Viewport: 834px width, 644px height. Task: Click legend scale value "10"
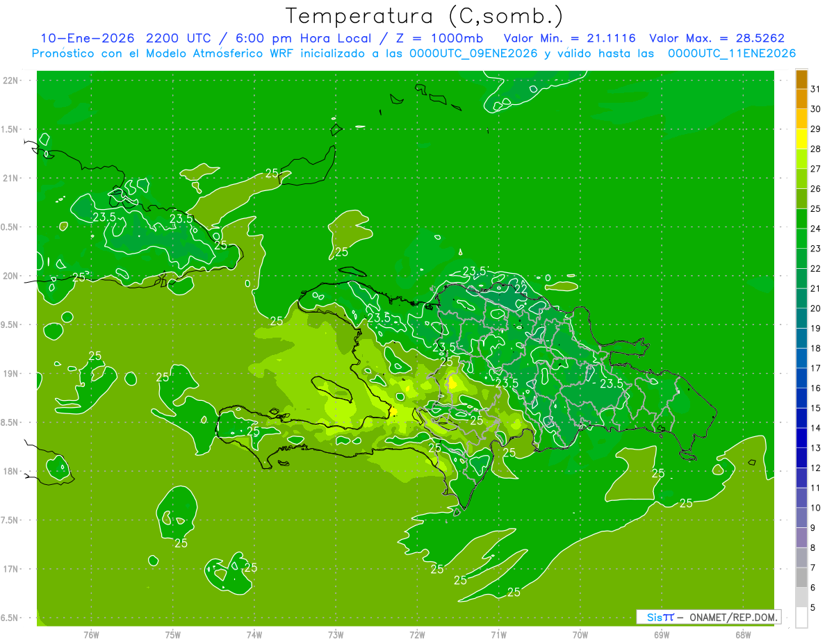(816, 508)
